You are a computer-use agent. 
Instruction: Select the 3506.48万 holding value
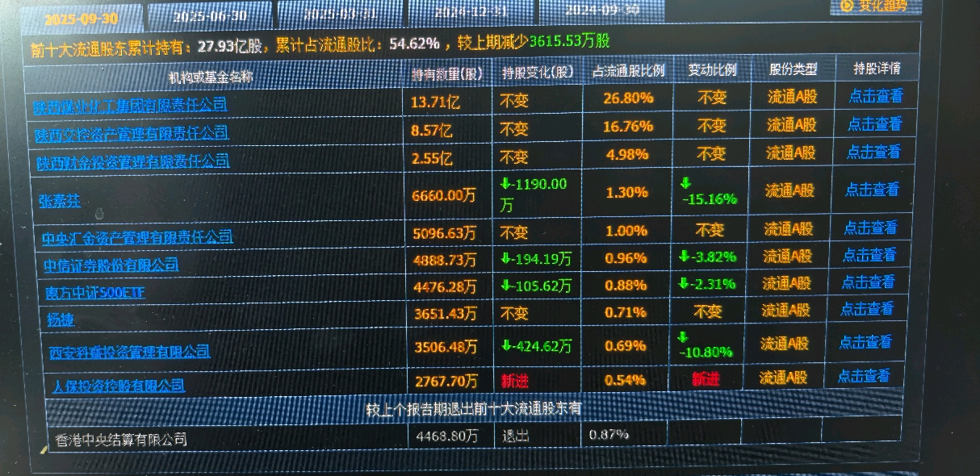(444, 347)
